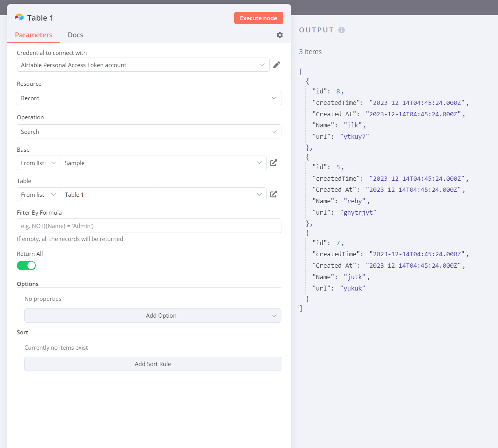This screenshot has height=448, width=498.
Task: Open the Table dropdown showing Table 1
Action: pyautogui.click(x=164, y=194)
